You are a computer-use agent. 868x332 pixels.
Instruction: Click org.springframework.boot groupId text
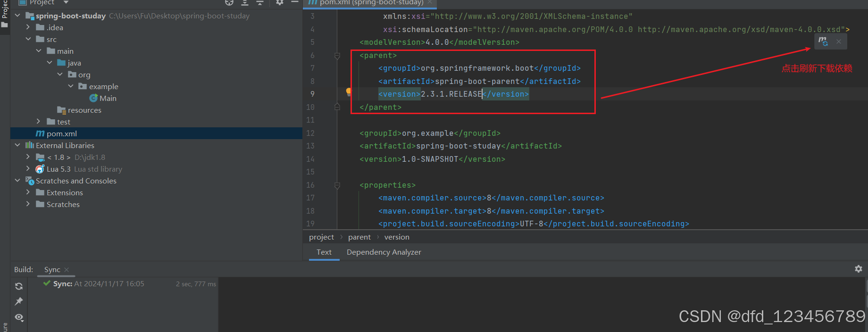(x=477, y=68)
